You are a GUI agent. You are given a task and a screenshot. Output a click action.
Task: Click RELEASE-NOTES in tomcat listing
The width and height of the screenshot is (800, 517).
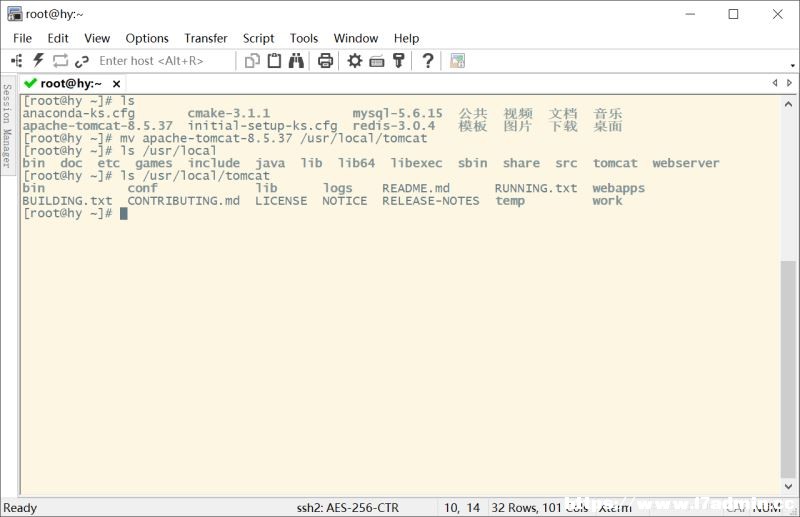[431, 201]
